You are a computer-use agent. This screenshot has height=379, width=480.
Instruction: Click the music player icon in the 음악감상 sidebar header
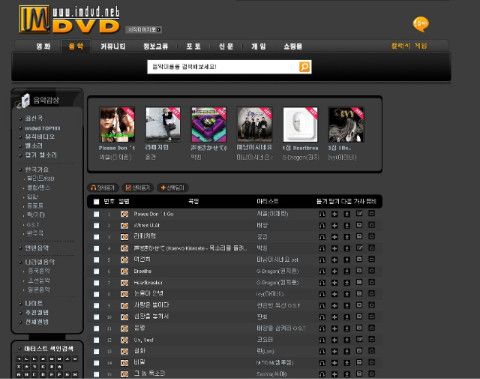pyautogui.click(x=24, y=101)
